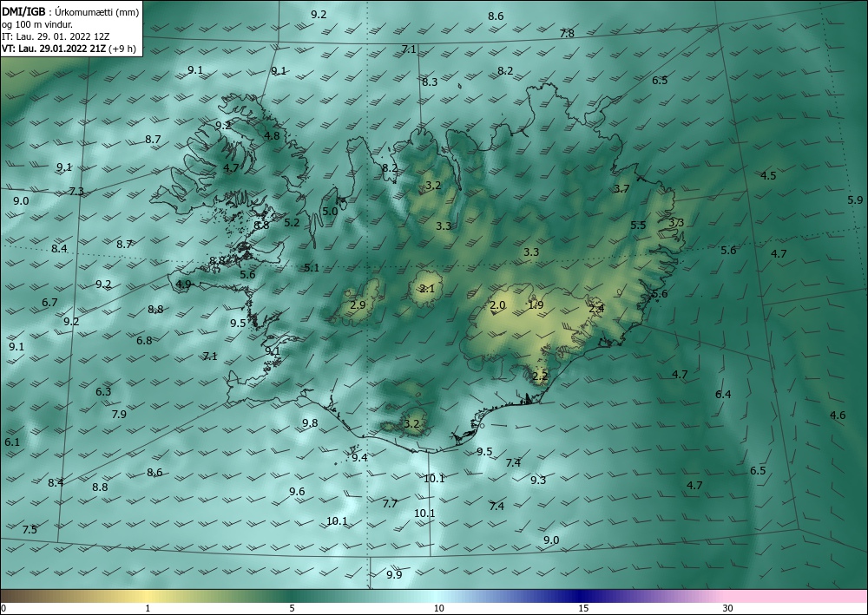Image resolution: width=868 pixels, height=615 pixels.
Task: Click the 6.3 value on the map
Action: tap(103, 391)
